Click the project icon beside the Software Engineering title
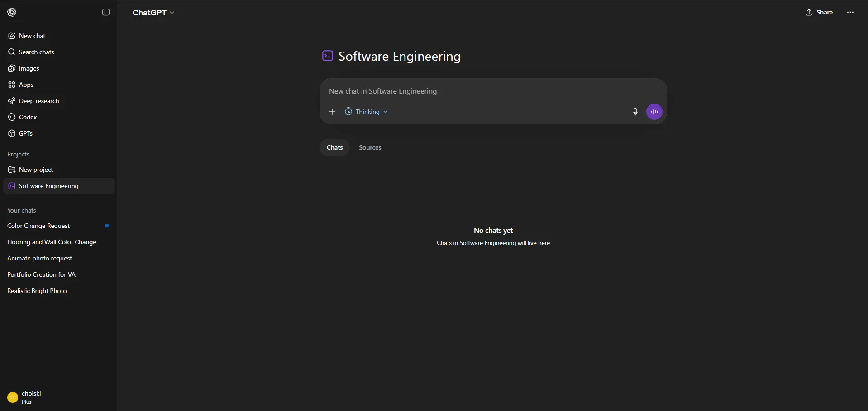 coord(328,56)
